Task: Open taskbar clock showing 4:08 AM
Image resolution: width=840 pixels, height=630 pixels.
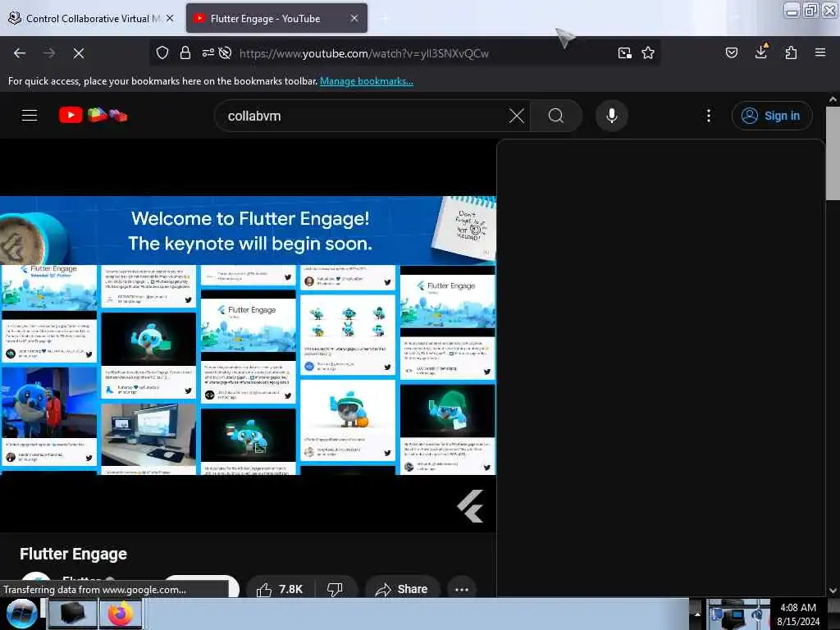Action: coord(798,614)
